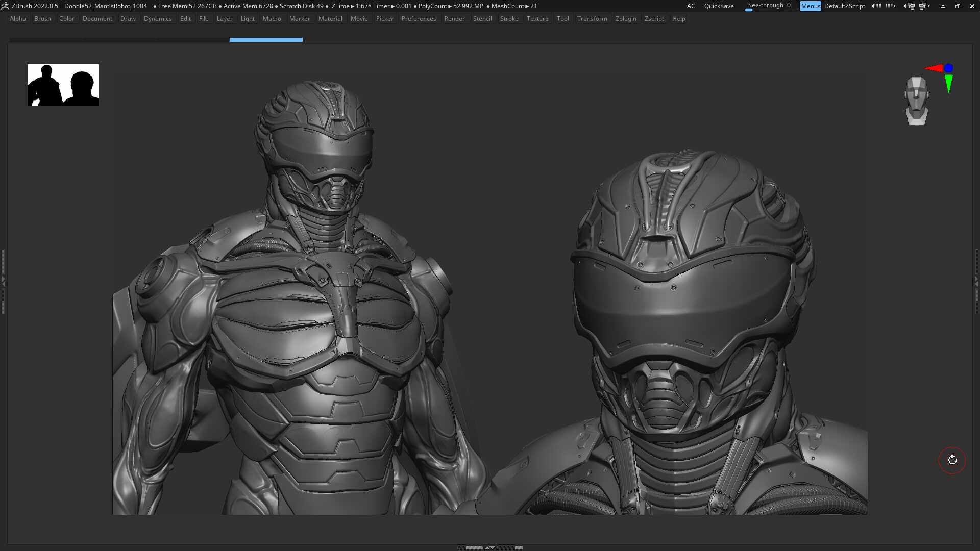Click the DefaultZScript button
The image size is (980, 551).
click(x=844, y=6)
